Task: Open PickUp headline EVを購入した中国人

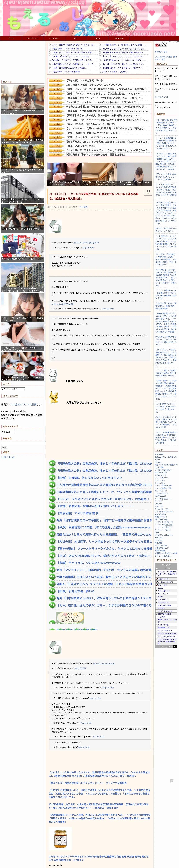Action: pyautogui.click(x=106, y=107)
